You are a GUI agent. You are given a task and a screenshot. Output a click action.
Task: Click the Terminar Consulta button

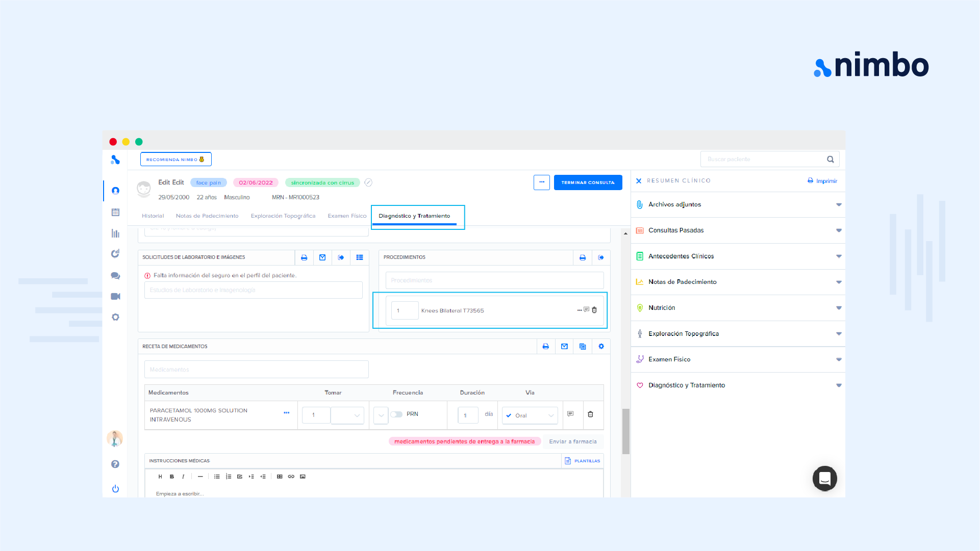(x=588, y=182)
